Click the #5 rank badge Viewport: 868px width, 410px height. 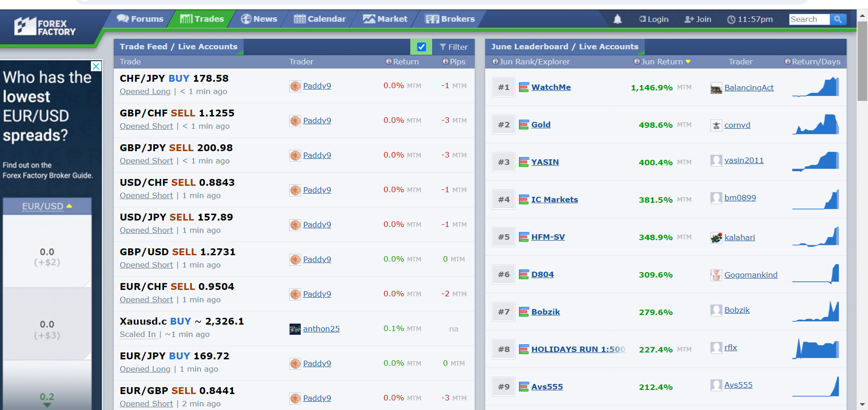point(503,237)
